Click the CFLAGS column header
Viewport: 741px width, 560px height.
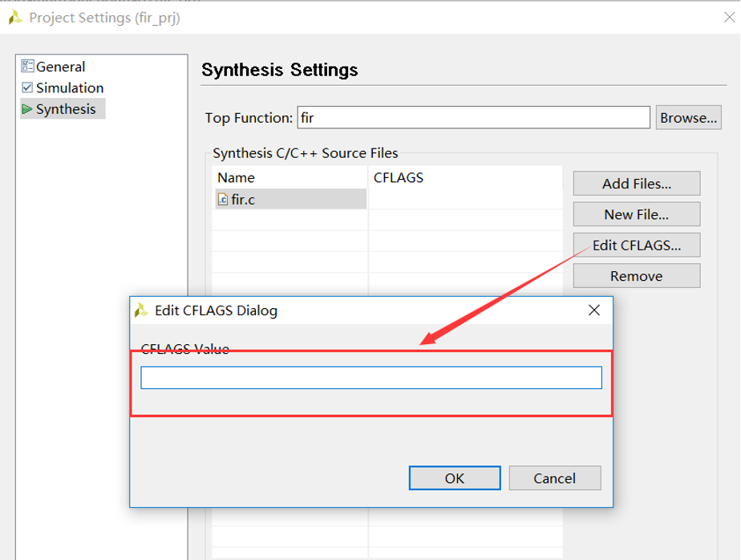click(465, 177)
